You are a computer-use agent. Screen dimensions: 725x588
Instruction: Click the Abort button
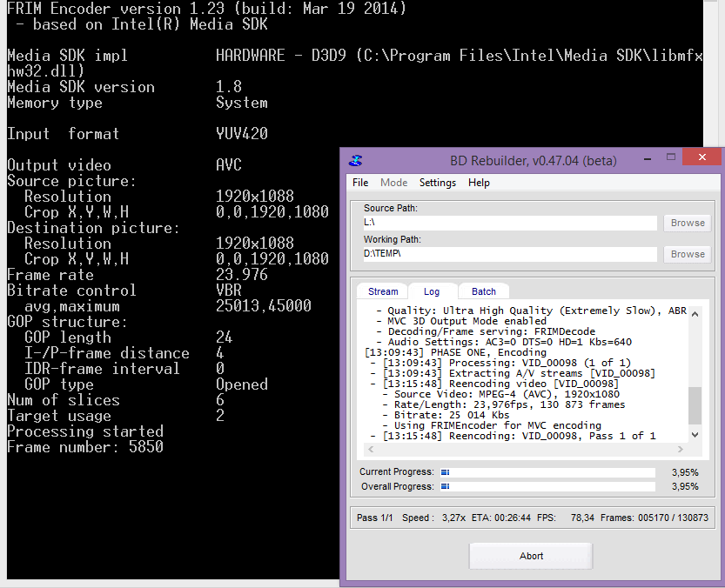(x=531, y=556)
